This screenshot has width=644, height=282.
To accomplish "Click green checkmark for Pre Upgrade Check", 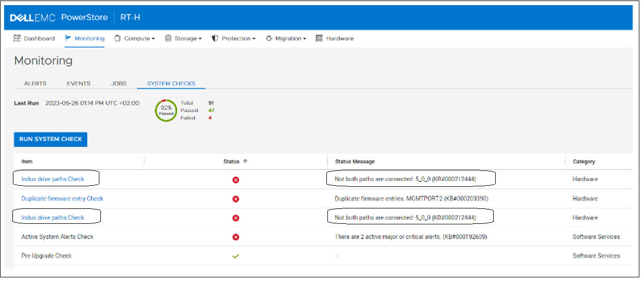I will pyautogui.click(x=236, y=256).
